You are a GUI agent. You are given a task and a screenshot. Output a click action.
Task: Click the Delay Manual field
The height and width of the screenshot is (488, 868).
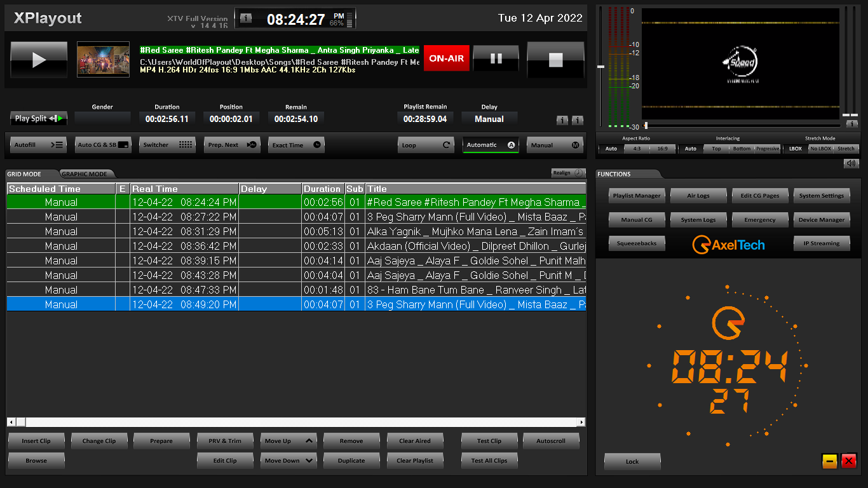[489, 119]
